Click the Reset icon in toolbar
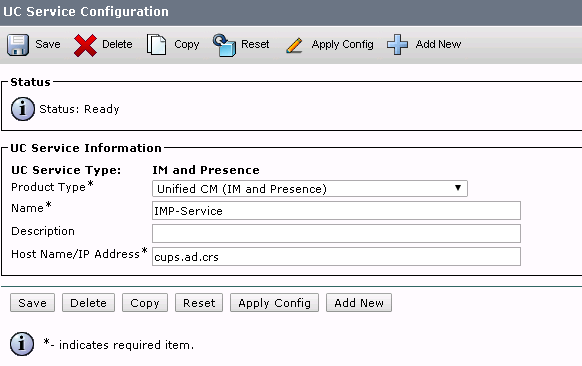The width and height of the screenshot is (582, 366). (x=224, y=45)
